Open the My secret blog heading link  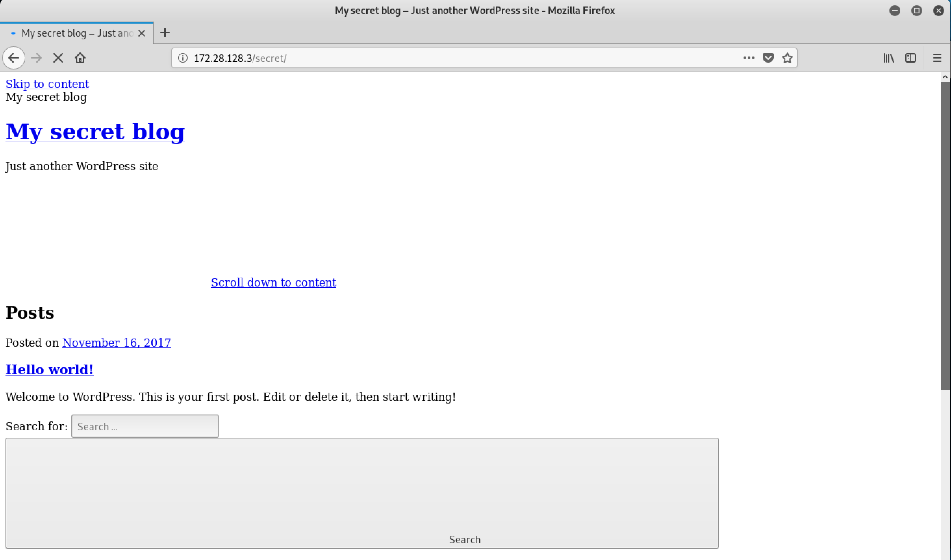[95, 132]
